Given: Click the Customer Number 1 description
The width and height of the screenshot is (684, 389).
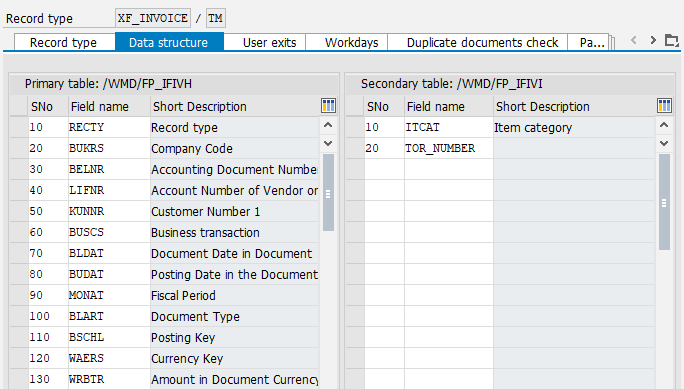Looking at the screenshot, I should pos(235,212).
